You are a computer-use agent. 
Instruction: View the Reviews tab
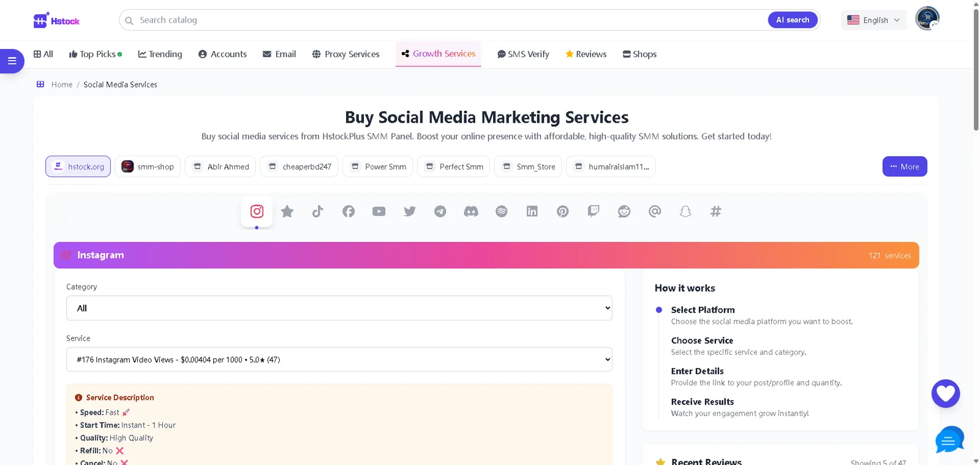pos(586,54)
